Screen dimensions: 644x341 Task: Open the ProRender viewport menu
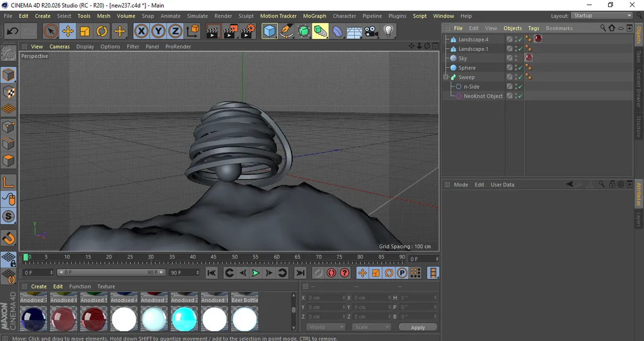(x=178, y=46)
